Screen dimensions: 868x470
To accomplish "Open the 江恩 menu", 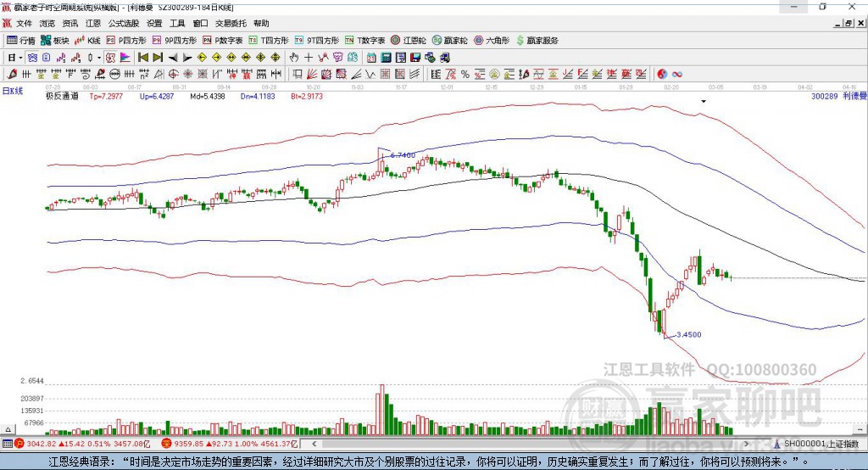I will (93, 23).
